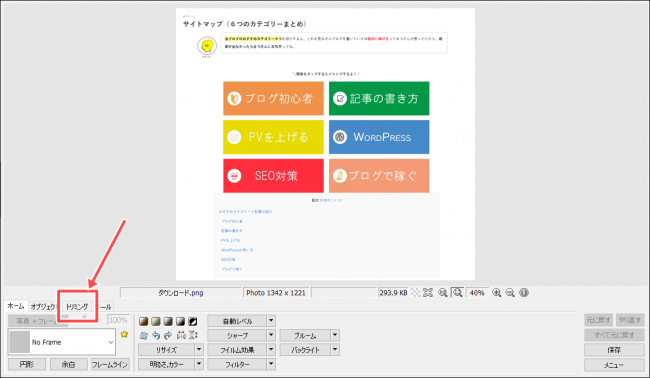Open the blue arbitrary rotate icon
This screenshot has height=378, width=650.
[x=143, y=335]
